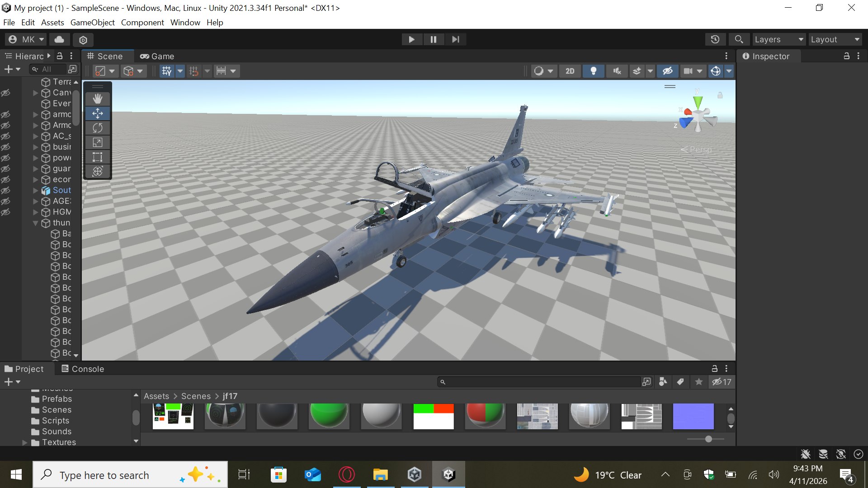Select the purple normal map thumbnail
The width and height of the screenshot is (868, 488).
pyautogui.click(x=693, y=416)
